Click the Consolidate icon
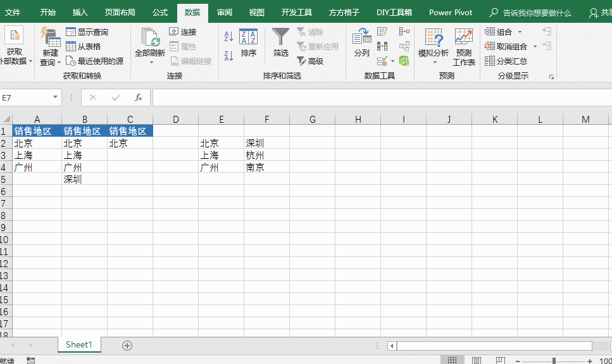This screenshot has width=612, height=364. pyautogui.click(x=404, y=32)
